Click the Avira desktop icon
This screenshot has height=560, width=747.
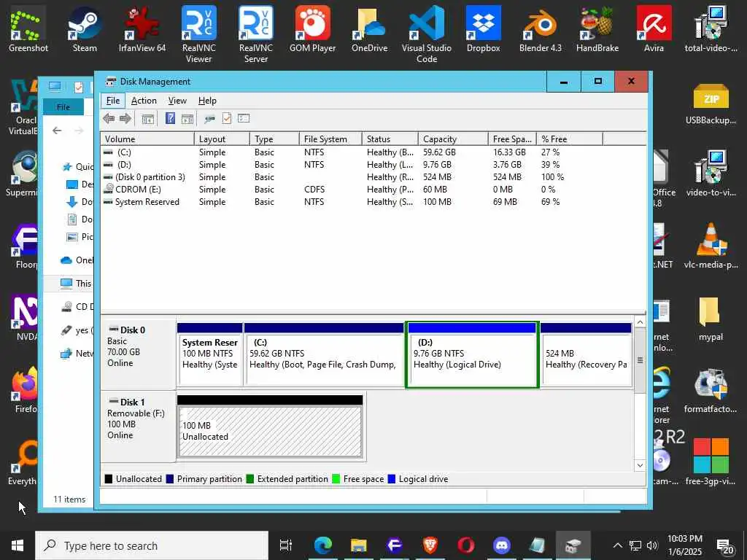(x=654, y=29)
